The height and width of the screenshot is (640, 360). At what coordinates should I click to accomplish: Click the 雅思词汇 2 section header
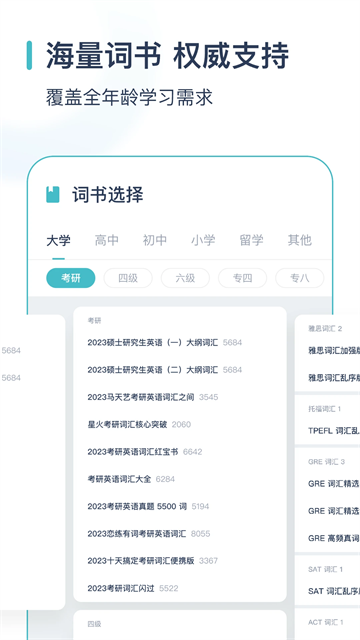pos(325,329)
